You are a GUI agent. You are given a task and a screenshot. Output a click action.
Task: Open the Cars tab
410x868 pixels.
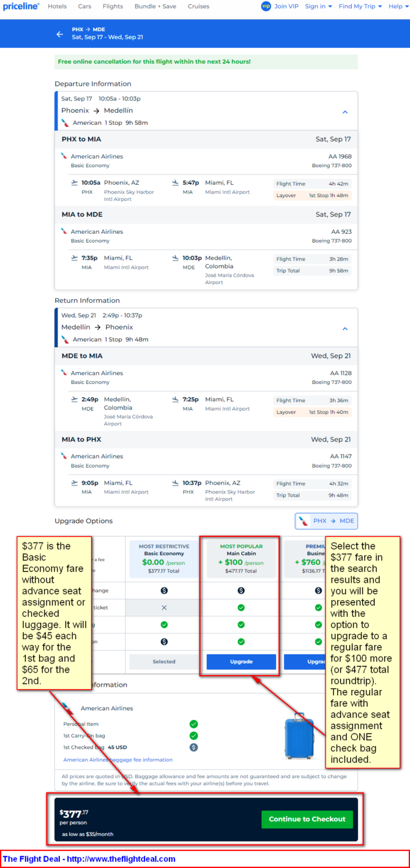click(84, 6)
